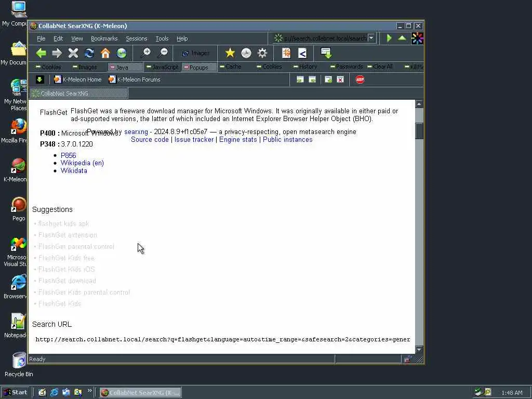The image size is (532, 399).
Task: Click the blue less-than sign icon
Action: point(302,53)
